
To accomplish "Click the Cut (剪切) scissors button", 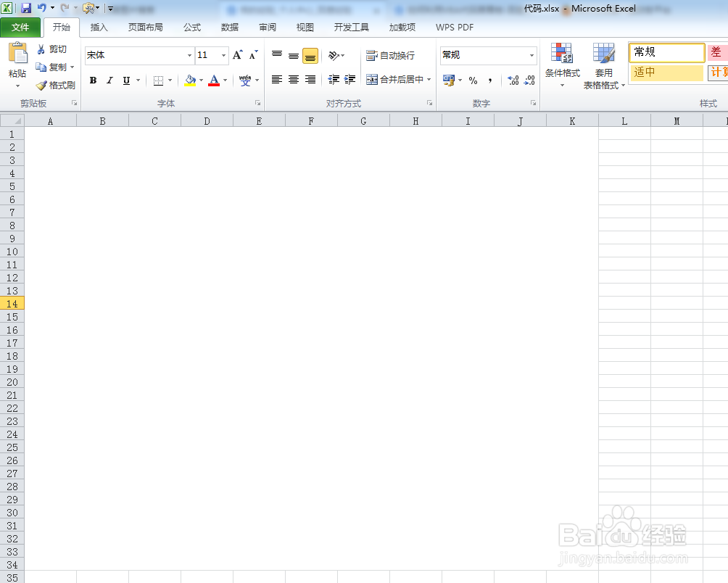I will tap(51, 49).
